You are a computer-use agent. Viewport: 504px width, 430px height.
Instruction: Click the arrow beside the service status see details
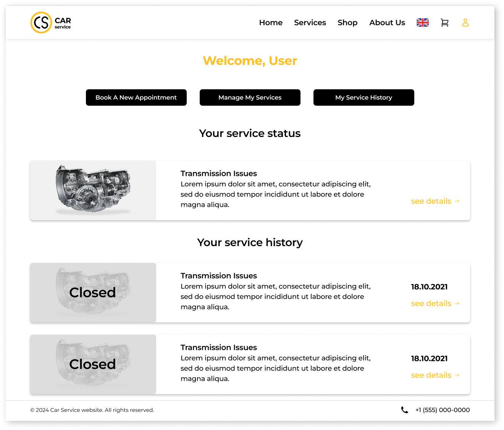[x=457, y=201]
